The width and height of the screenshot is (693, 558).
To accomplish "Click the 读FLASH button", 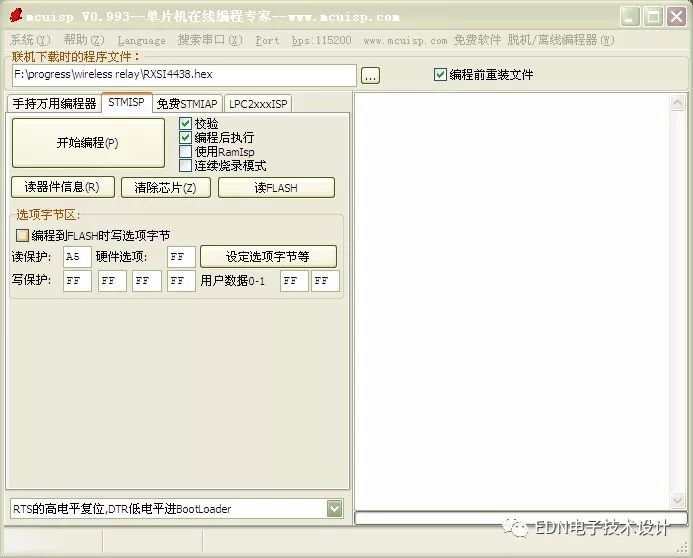I will [276, 187].
